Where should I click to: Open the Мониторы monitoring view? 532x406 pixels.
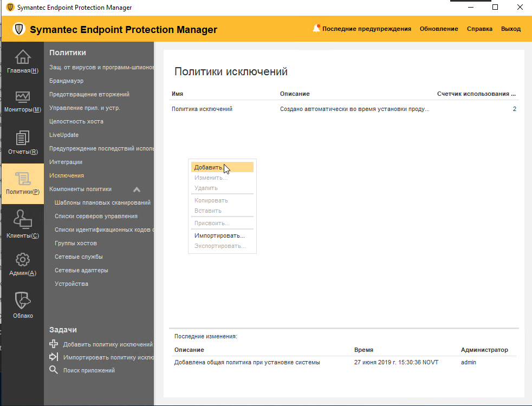click(22, 102)
